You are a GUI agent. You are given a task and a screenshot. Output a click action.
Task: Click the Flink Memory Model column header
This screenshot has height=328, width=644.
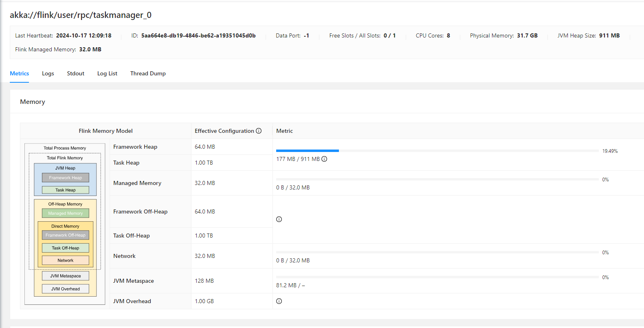pos(106,131)
